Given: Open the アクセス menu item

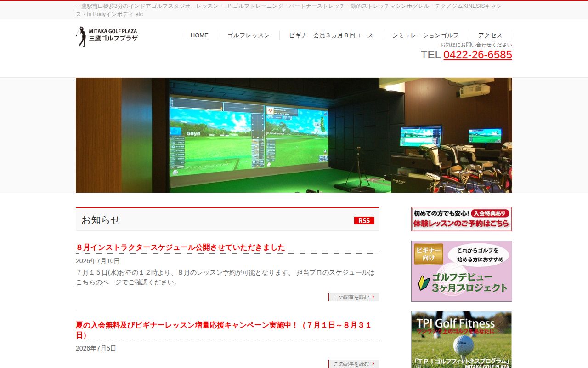Looking at the screenshot, I should click(x=490, y=35).
